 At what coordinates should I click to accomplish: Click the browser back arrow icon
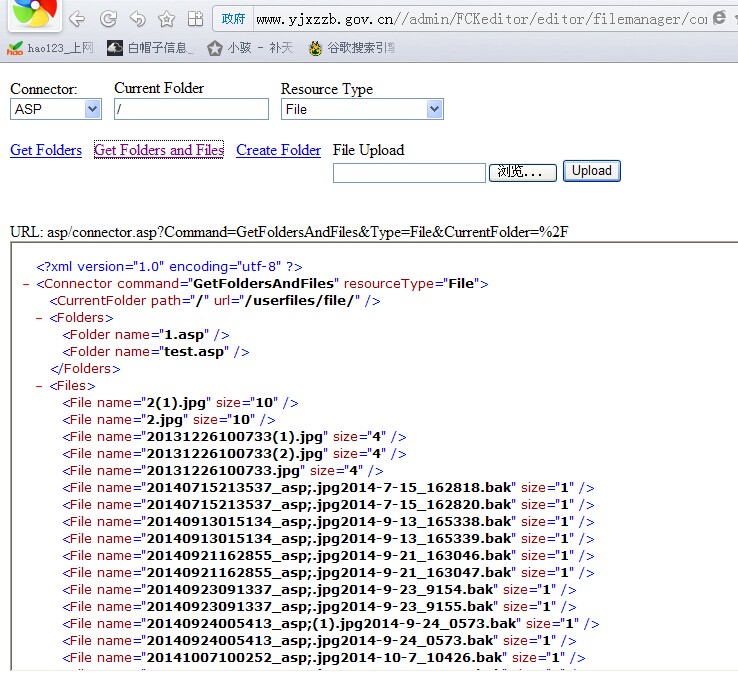point(77,19)
